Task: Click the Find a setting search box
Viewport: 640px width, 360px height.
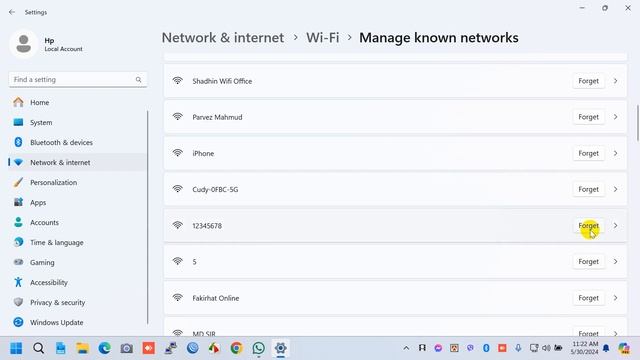Action: tap(78, 80)
